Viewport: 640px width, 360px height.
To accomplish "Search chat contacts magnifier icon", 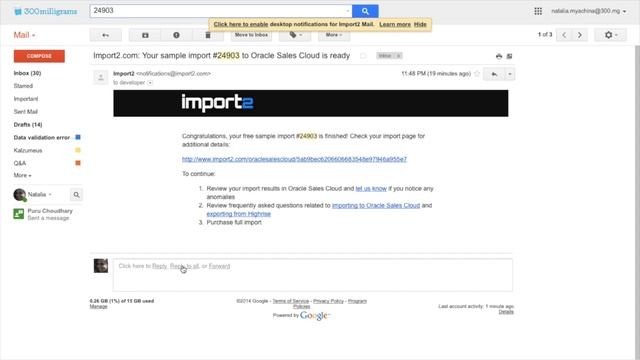I will point(76,195).
